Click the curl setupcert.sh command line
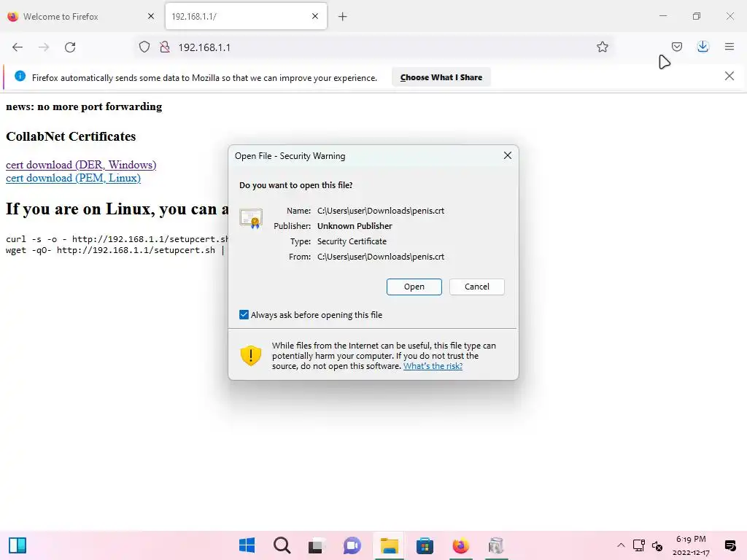This screenshot has width=747, height=560. [117, 239]
